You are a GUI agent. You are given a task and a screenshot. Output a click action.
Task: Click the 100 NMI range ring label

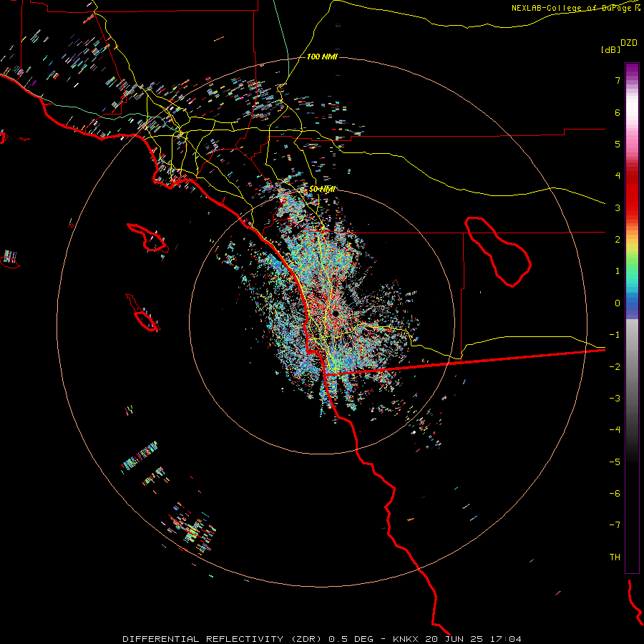(x=322, y=57)
